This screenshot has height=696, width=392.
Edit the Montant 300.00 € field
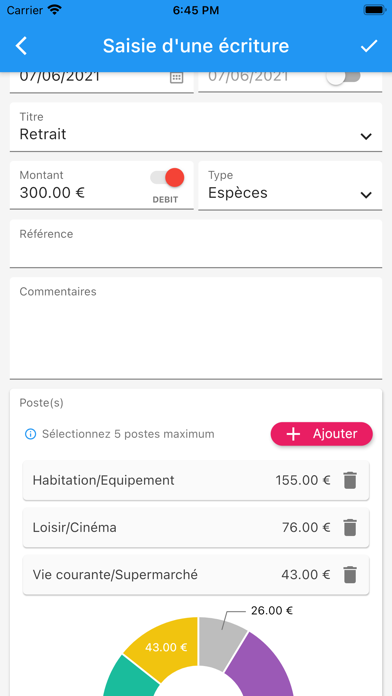coord(102,186)
